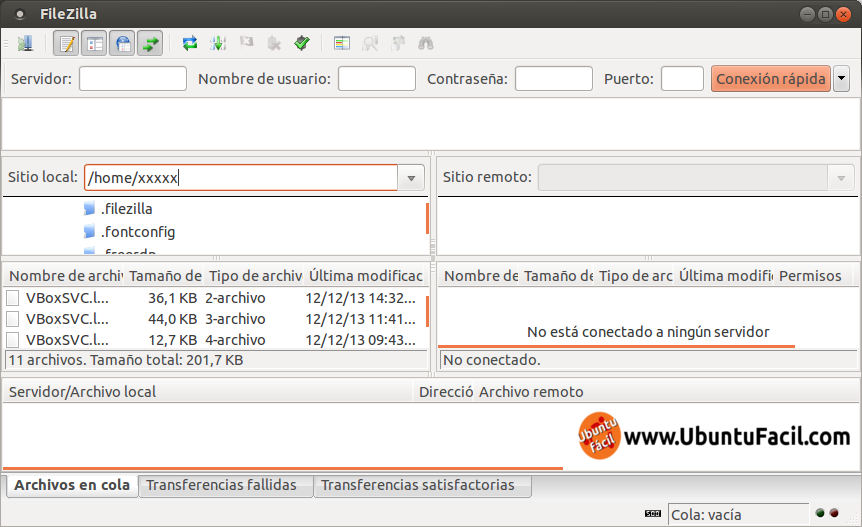Toggle local directory tree view
The height and width of the screenshot is (527, 862).
[x=95, y=43]
